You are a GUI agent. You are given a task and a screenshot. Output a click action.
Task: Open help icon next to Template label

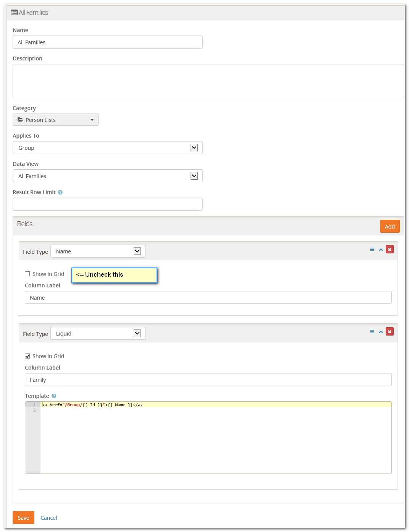[54, 396]
